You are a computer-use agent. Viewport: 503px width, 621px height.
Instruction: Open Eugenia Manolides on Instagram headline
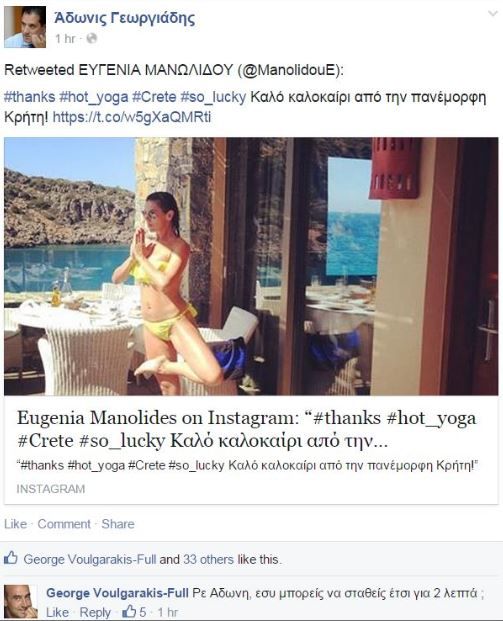pyautogui.click(x=246, y=429)
